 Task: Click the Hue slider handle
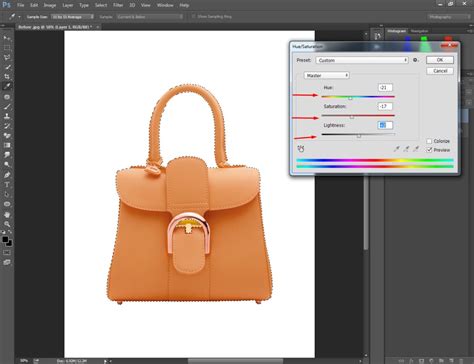[x=350, y=98]
